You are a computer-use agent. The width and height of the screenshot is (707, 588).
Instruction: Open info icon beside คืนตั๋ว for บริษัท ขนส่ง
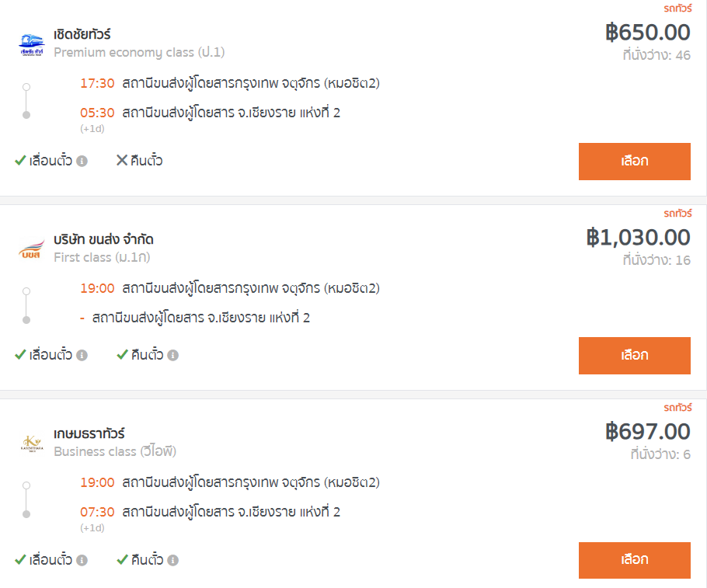point(172,355)
